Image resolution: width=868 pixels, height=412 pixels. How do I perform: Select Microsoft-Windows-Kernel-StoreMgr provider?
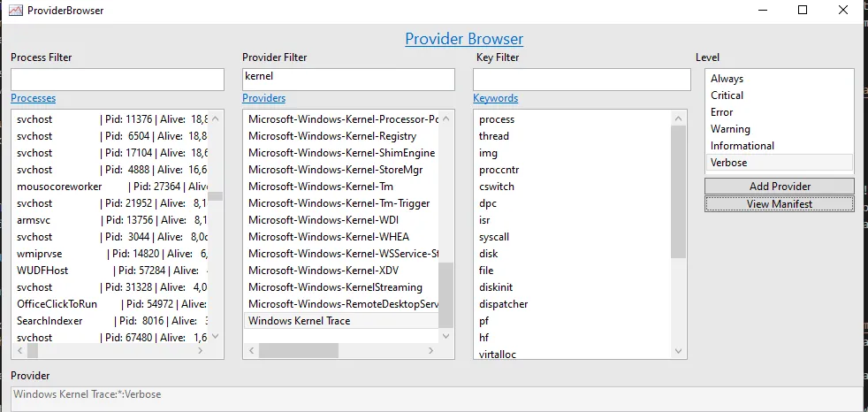(x=341, y=170)
